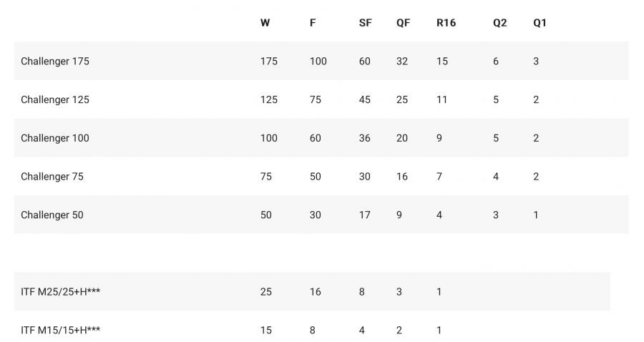The width and height of the screenshot is (644, 342).
Task: Click the SF column header
Action: coord(365,23)
